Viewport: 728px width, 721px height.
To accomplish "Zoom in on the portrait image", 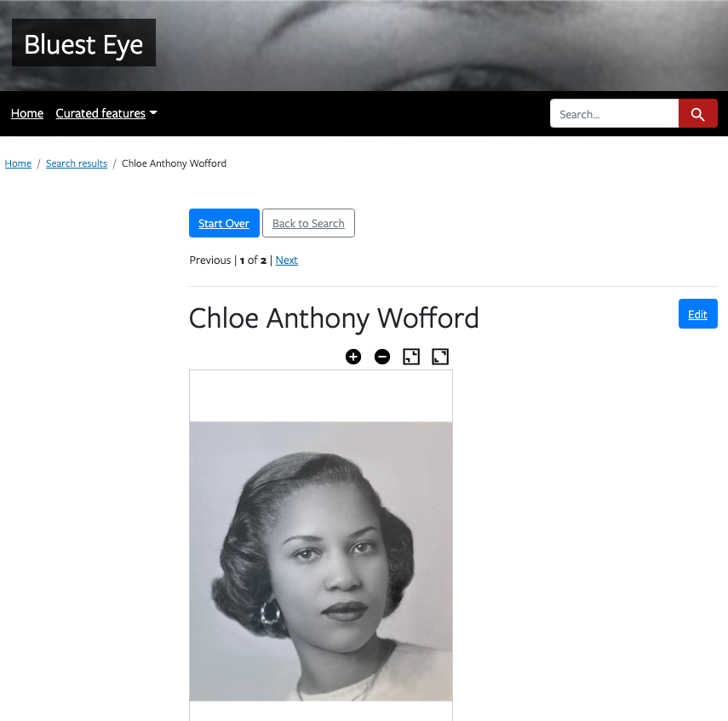I will click(353, 357).
